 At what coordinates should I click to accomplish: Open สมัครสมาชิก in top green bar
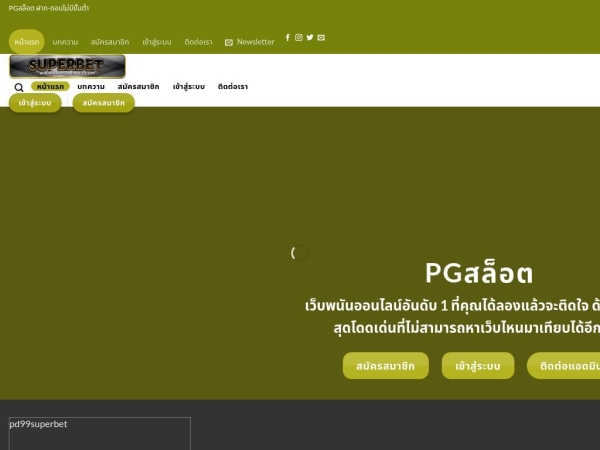(110, 42)
